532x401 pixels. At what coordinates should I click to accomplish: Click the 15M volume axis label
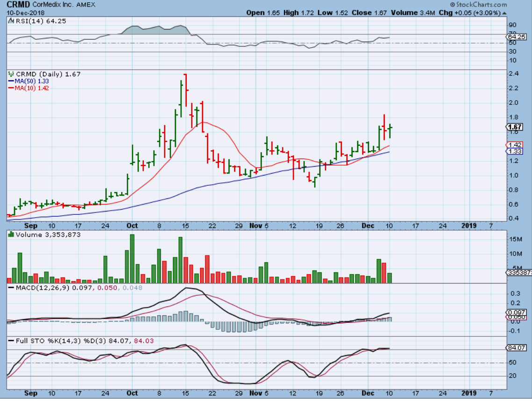coord(515,240)
